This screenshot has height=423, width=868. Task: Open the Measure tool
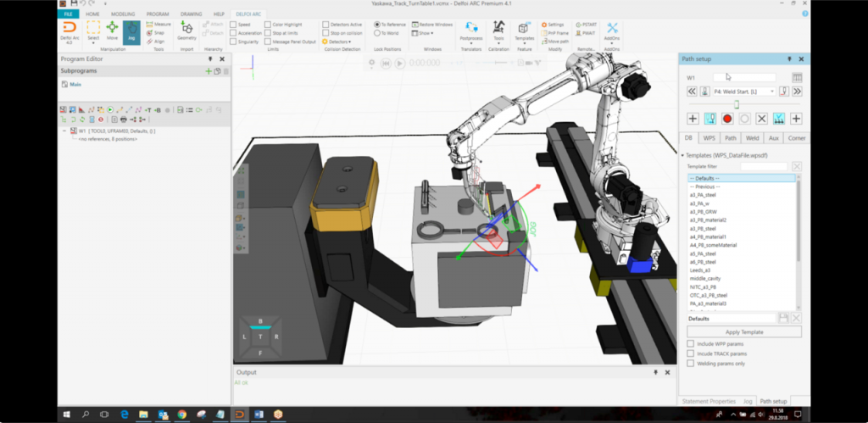pyautogui.click(x=159, y=25)
